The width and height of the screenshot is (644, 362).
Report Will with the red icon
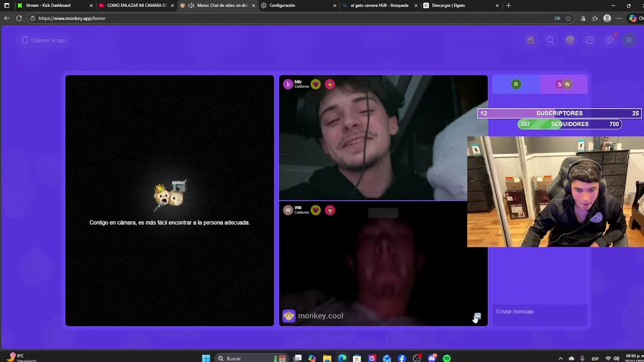click(330, 210)
